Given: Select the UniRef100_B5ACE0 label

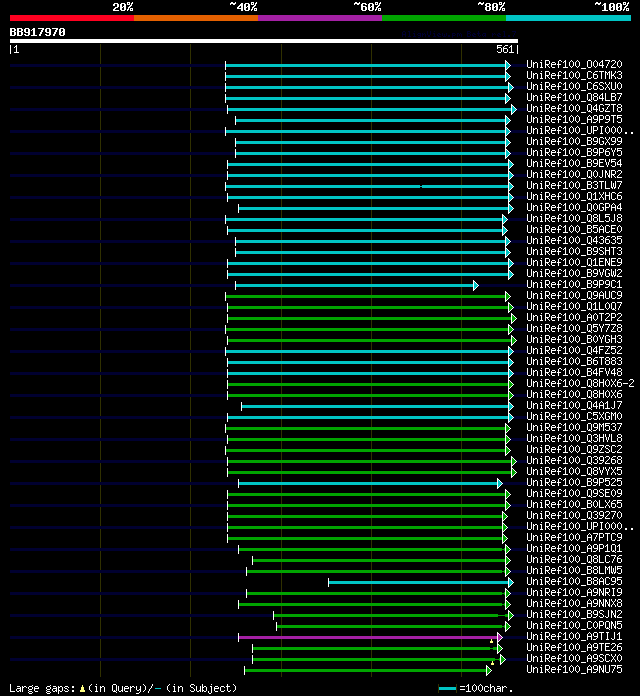Looking at the screenshot, I should pos(574,229).
